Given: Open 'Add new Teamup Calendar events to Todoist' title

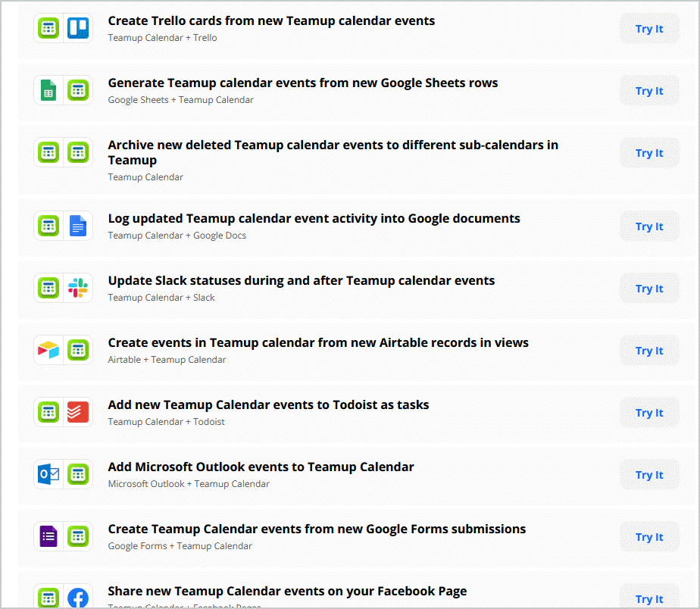Looking at the screenshot, I should (x=268, y=405).
